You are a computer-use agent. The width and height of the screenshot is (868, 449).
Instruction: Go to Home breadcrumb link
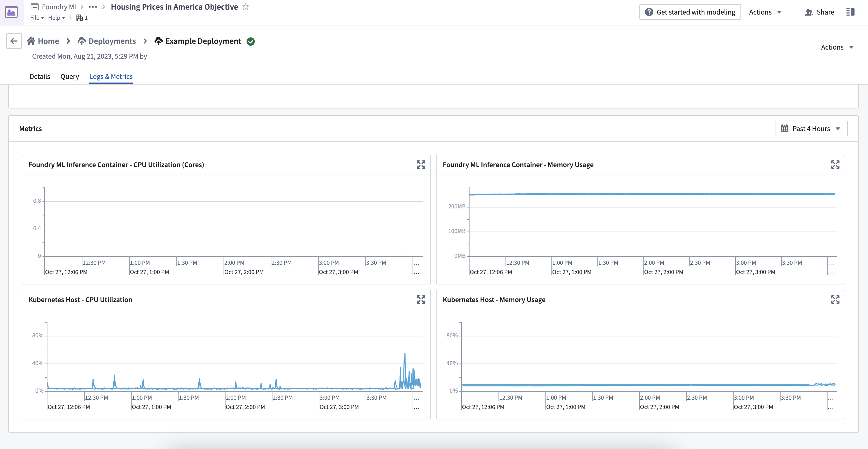point(48,41)
